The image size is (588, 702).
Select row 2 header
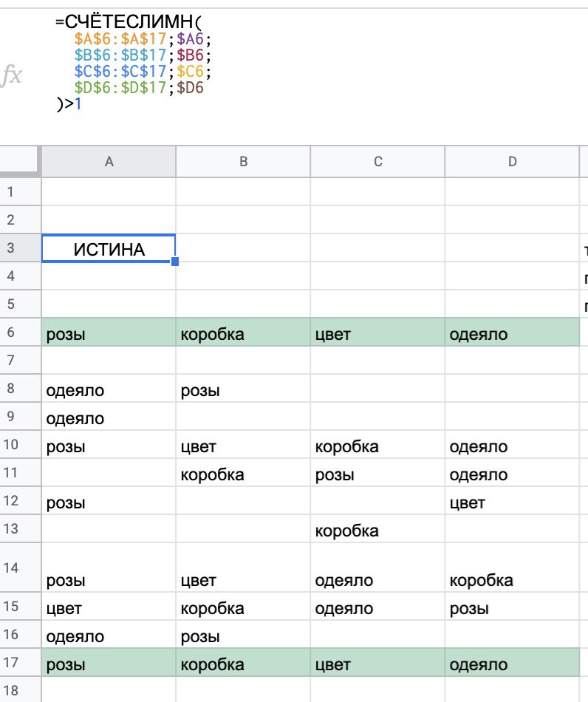click(x=20, y=219)
